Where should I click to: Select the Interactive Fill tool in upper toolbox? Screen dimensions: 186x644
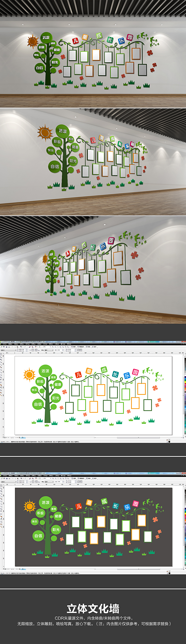click(1, 395)
